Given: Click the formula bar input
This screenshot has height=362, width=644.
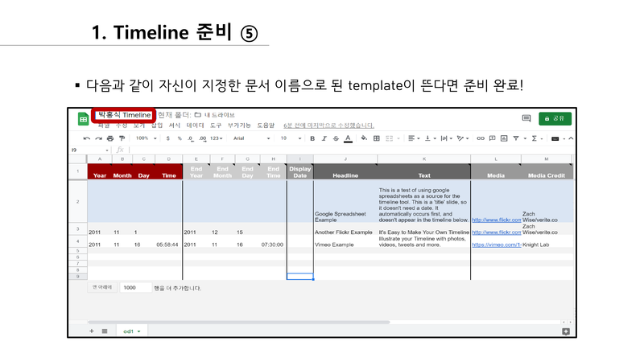Looking at the screenshot, I should 351,150.
